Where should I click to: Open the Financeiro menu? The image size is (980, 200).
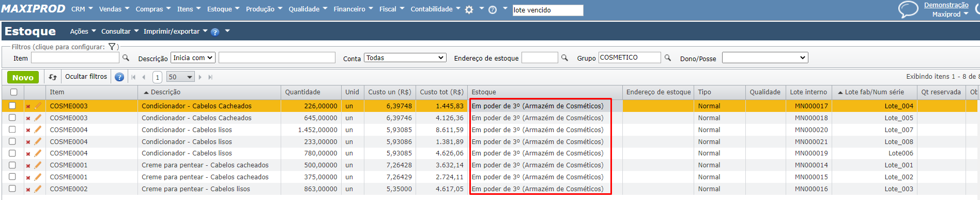coord(353,9)
